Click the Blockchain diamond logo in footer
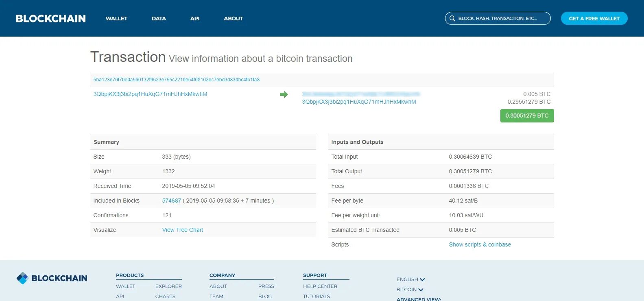Screen dimensions: 644x301 22,278
